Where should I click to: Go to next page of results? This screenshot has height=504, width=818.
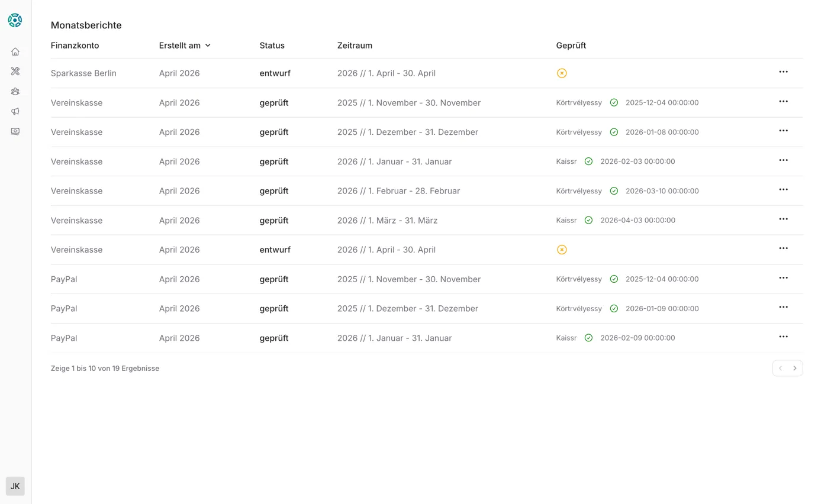coord(795,368)
